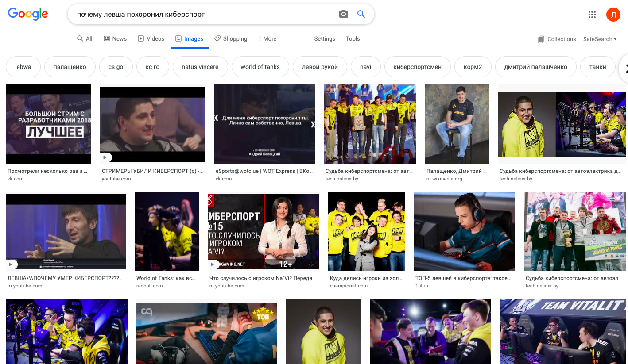
Task: Open the eSports@wotclue WOT Express title
Action: click(x=264, y=171)
